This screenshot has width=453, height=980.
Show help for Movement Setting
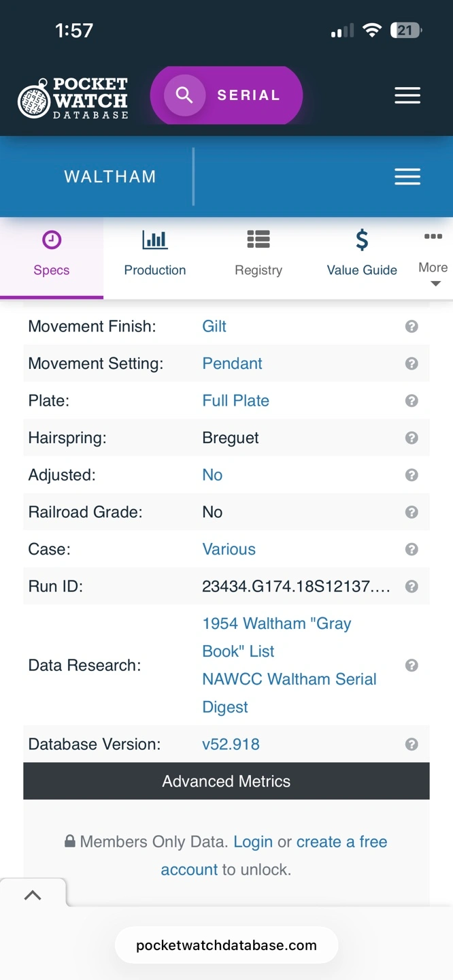click(x=412, y=363)
